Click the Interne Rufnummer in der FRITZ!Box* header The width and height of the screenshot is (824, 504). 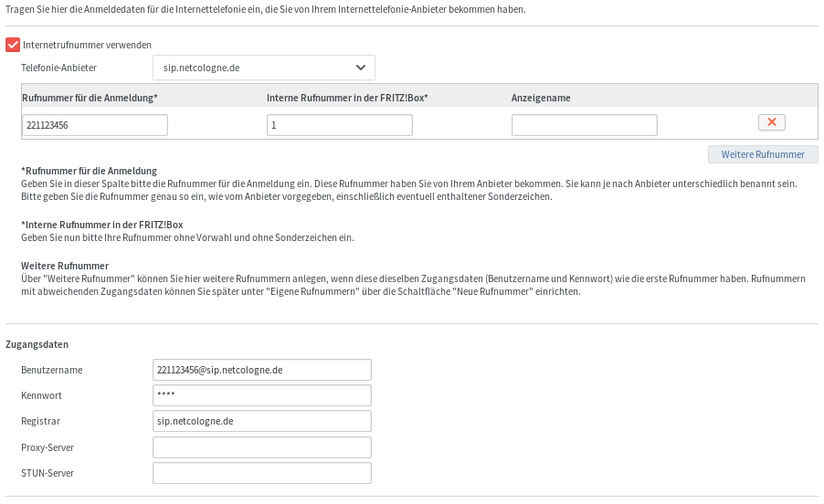point(347,98)
